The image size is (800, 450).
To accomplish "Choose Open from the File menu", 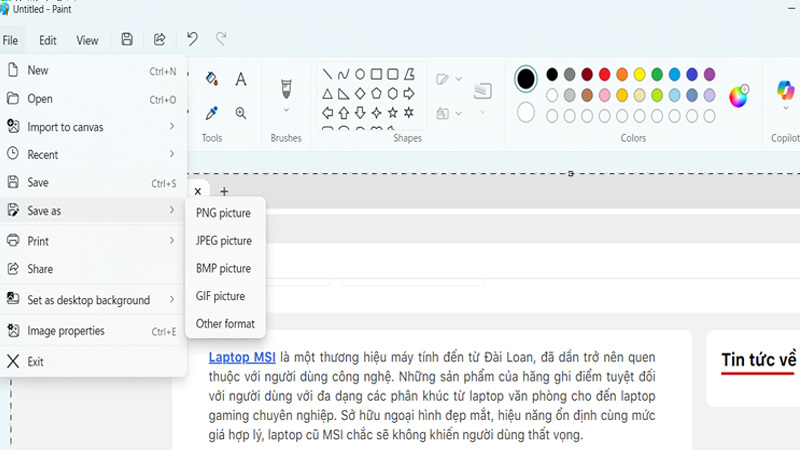I will tap(92, 99).
